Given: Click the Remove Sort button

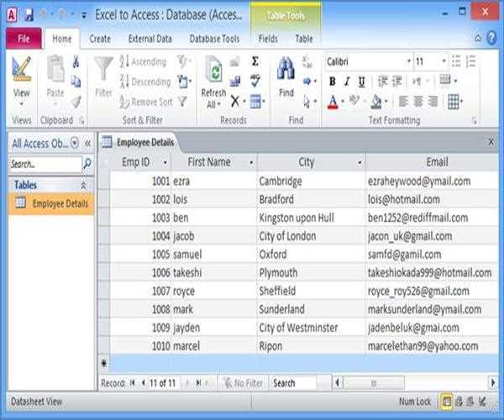Looking at the screenshot, I should (x=145, y=102).
